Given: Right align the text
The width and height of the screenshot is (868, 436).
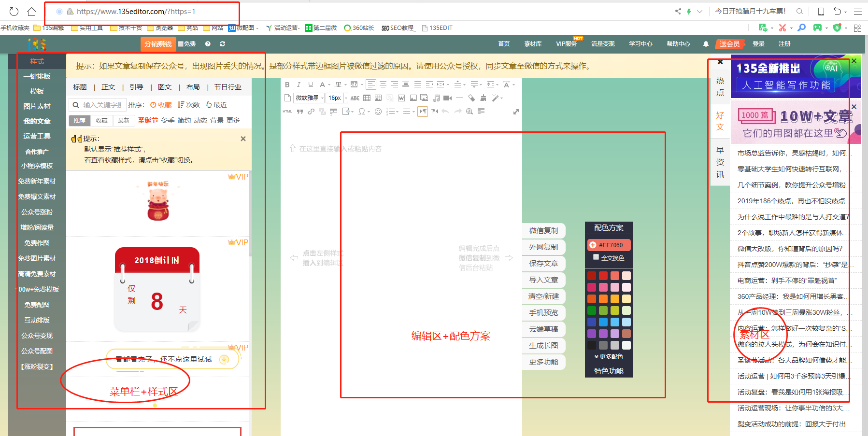Looking at the screenshot, I should (x=395, y=84).
